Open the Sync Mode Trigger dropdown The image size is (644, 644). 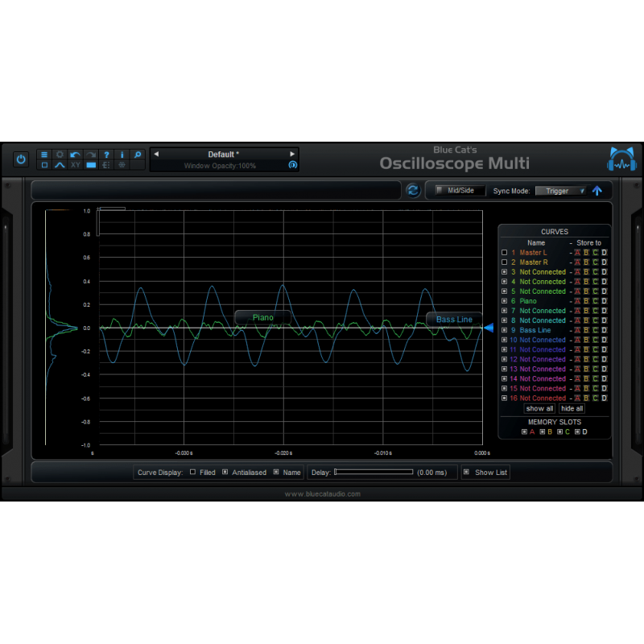coord(562,191)
